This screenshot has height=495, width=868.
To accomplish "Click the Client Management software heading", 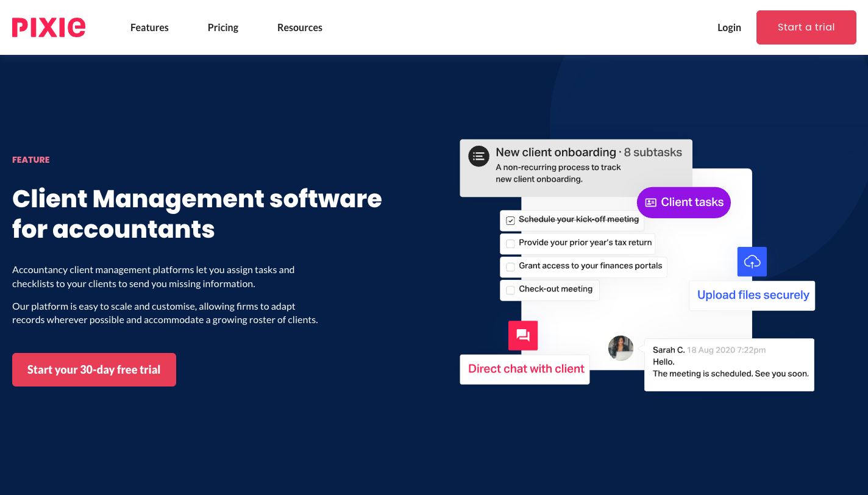I will point(197,214).
